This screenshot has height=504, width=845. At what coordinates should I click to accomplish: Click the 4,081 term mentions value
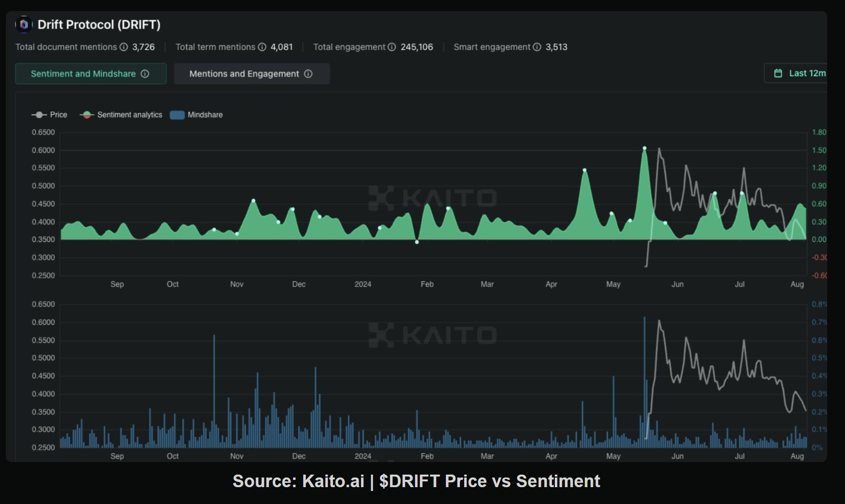point(282,47)
